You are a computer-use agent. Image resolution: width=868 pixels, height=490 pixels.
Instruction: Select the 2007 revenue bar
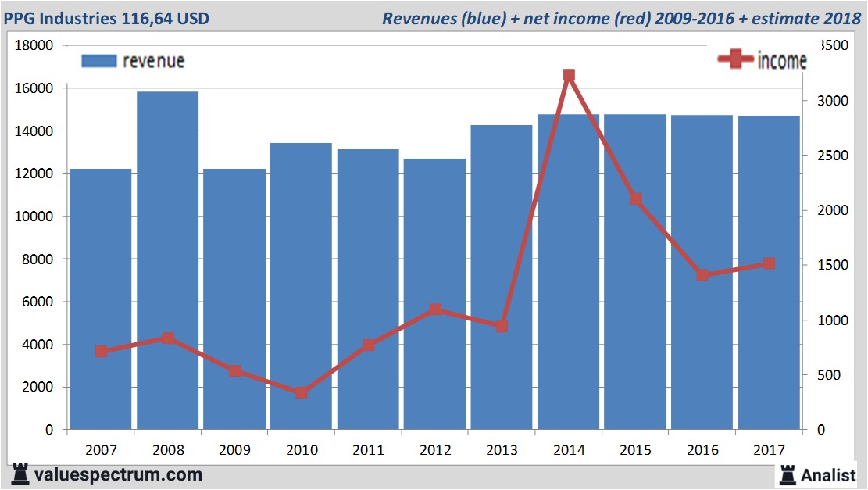tap(101, 299)
